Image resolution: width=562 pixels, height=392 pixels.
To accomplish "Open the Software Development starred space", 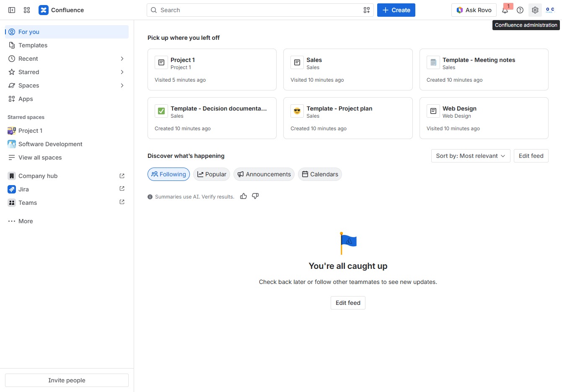I will click(x=67, y=144).
